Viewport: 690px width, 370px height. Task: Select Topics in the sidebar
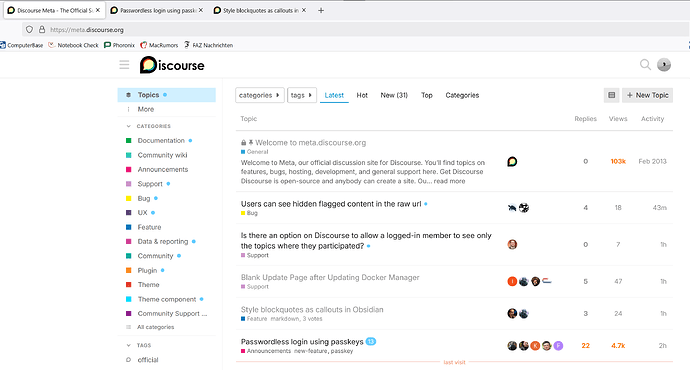(166, 95)
